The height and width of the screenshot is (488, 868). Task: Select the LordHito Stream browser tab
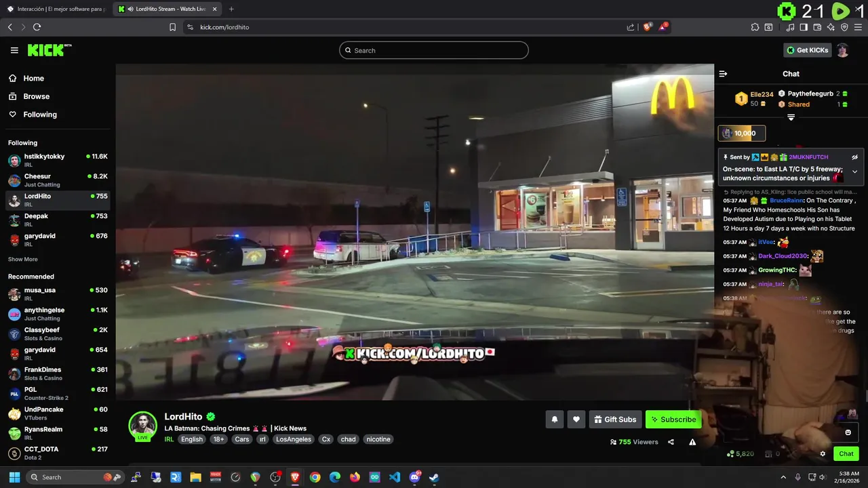[166, 9]
